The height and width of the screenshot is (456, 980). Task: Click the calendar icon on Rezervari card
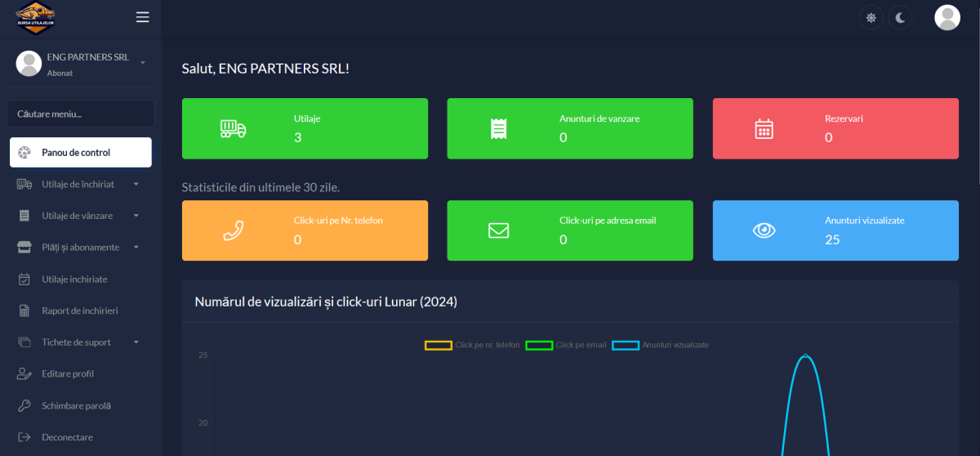coord(764,128)
